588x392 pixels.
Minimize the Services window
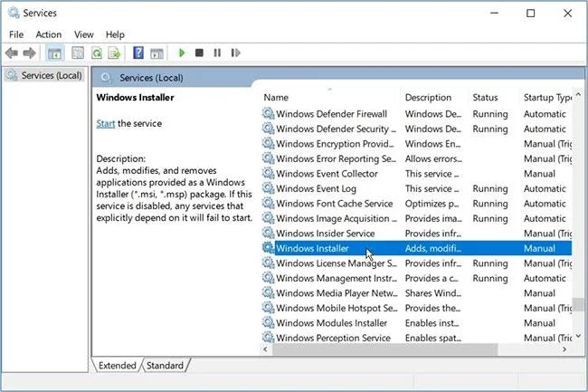click(495, 14)
